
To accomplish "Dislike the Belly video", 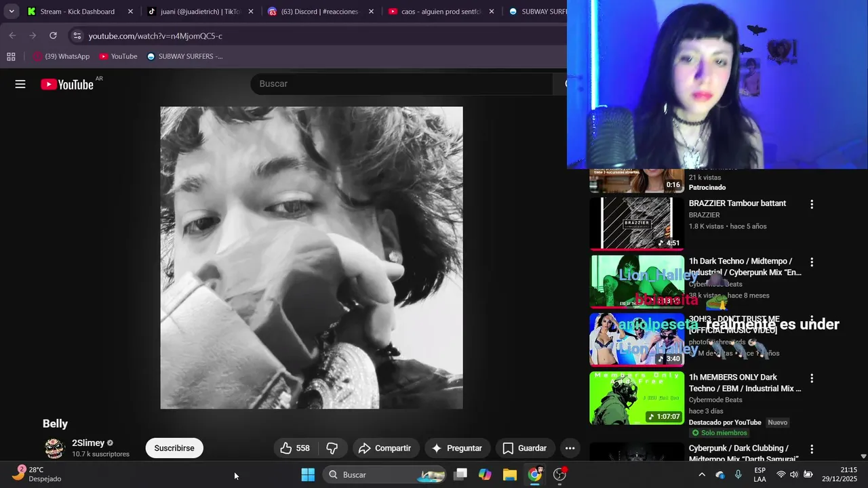I will (332, 448).
